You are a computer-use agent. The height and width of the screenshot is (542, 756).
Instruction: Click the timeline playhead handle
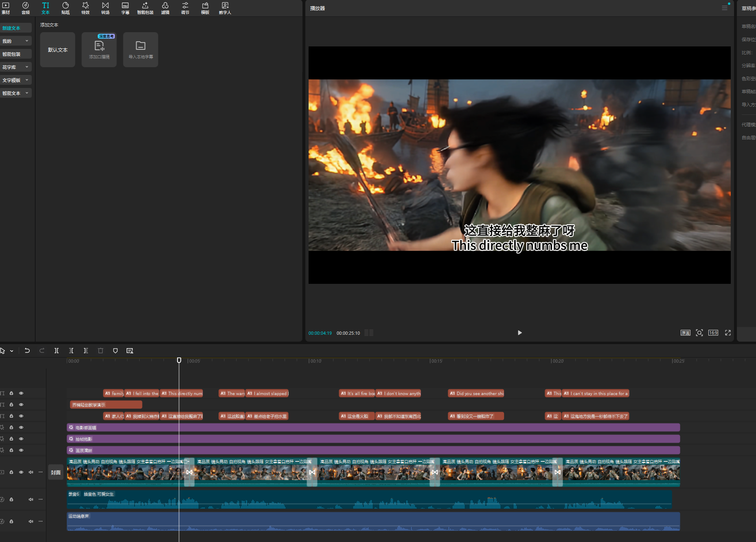pos(179,360)
